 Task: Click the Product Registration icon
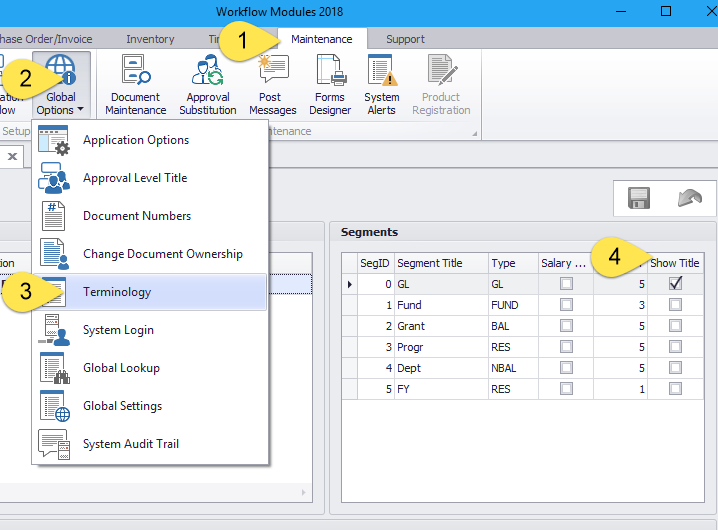(x=440, y=84)
